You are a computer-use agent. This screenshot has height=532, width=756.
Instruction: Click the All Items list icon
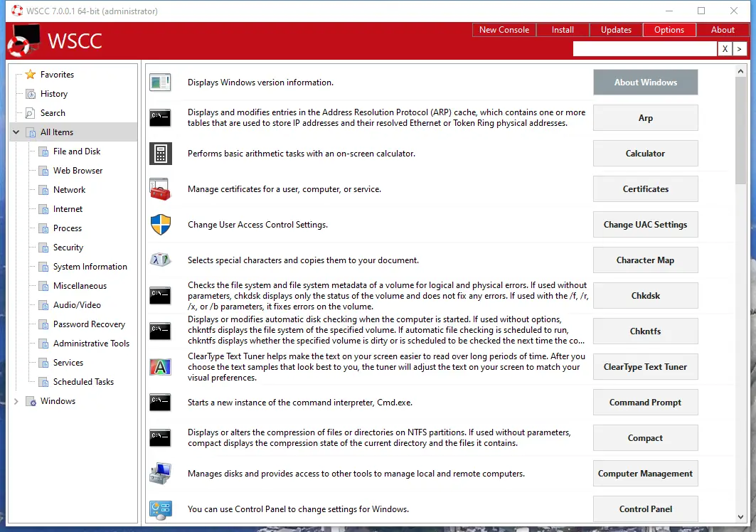point(31,132)
